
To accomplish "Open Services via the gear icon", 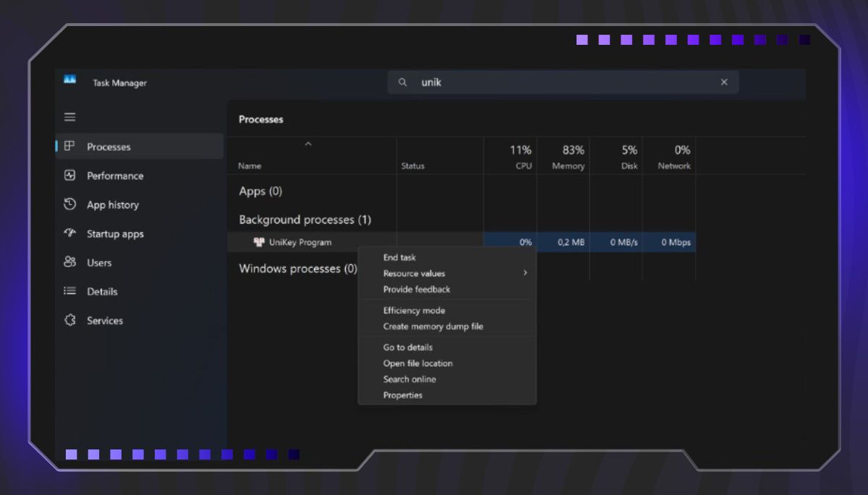I will click(x=69, y=320).
